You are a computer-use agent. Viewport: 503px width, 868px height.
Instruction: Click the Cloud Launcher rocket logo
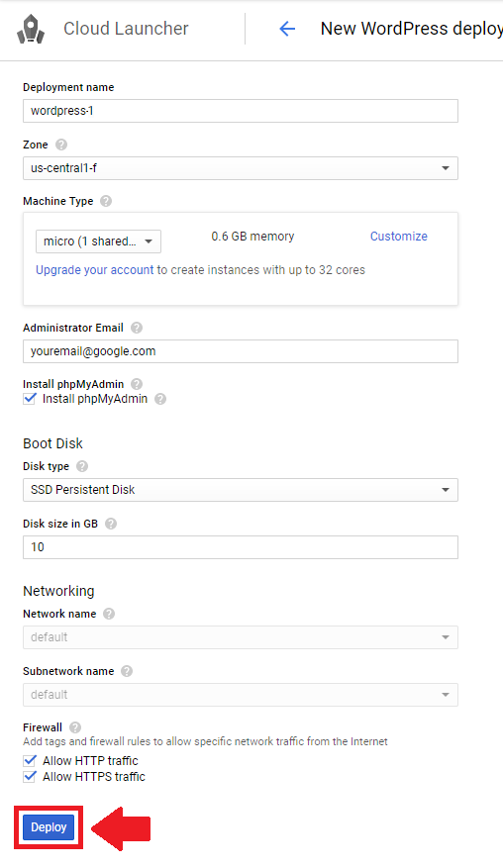31,29
